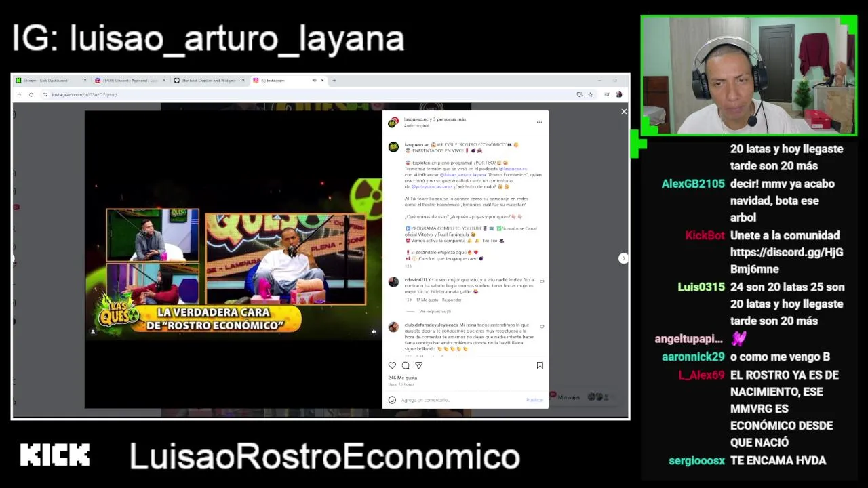The image size is (868, 488).
Task: Open the Mensajes floating button
Action: 583,396
